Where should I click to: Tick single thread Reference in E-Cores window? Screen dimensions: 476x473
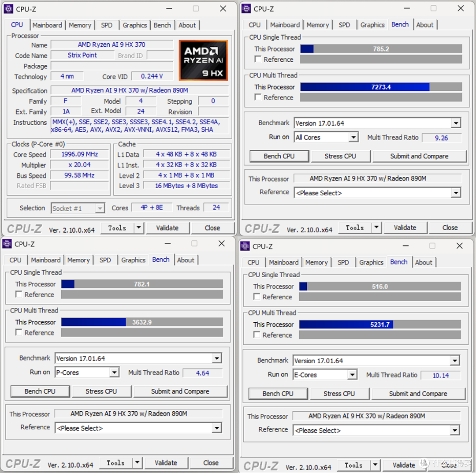click(257, 297)
